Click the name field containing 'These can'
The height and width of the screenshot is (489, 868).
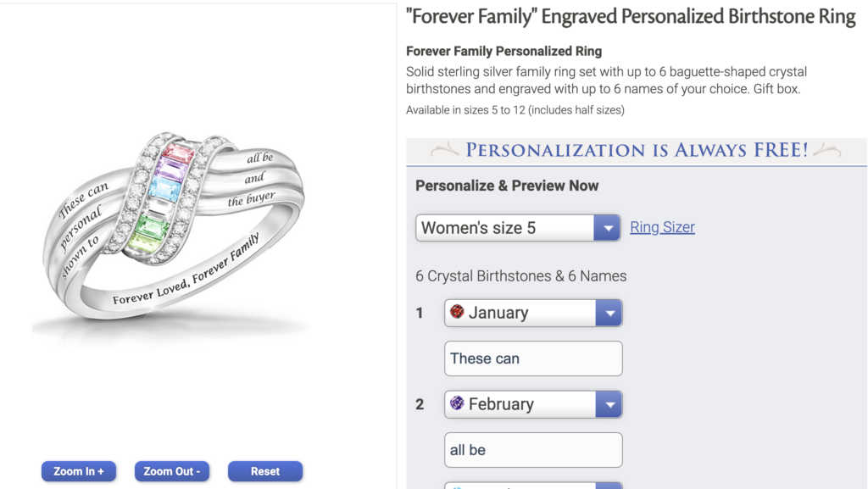tap(533, 358)
